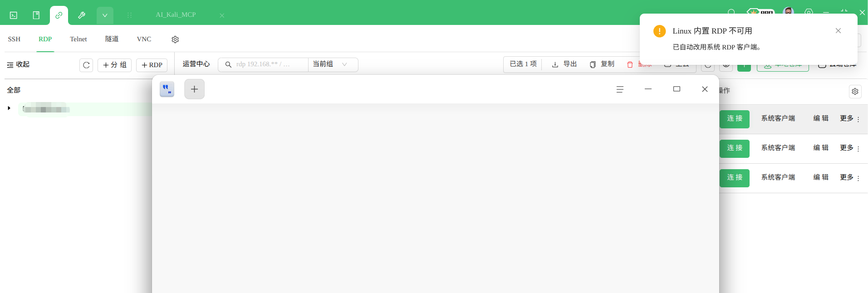Viewport: 868px width, 293px height.
Task: Expand 更多 menu in first row
Action: [x=849, y=118]
